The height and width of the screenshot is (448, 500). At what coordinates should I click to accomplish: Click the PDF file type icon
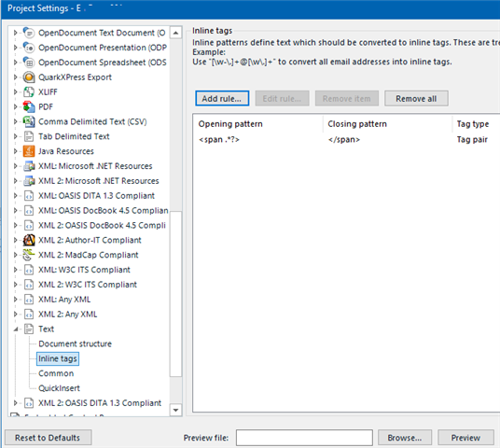pyautogui.click(x=29, y=106)
